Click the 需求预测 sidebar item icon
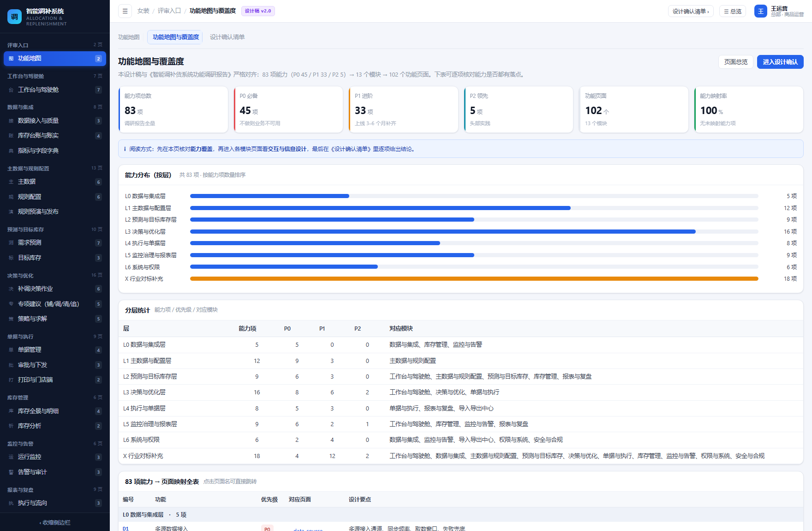 coord(11,243)
